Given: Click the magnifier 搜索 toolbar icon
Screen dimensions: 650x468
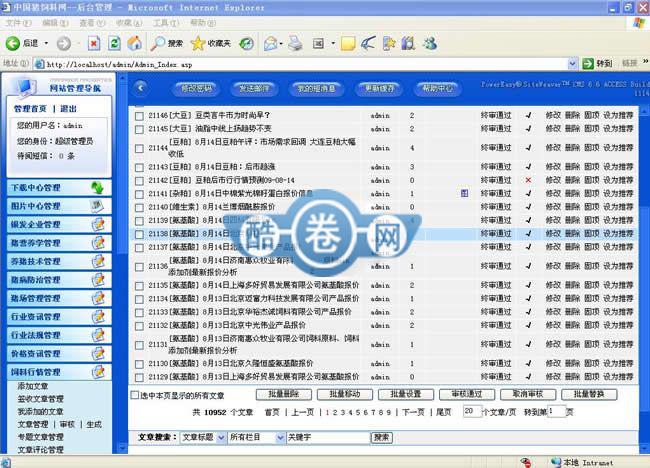Looking at the screenshot, I should (x=158, y=43).
